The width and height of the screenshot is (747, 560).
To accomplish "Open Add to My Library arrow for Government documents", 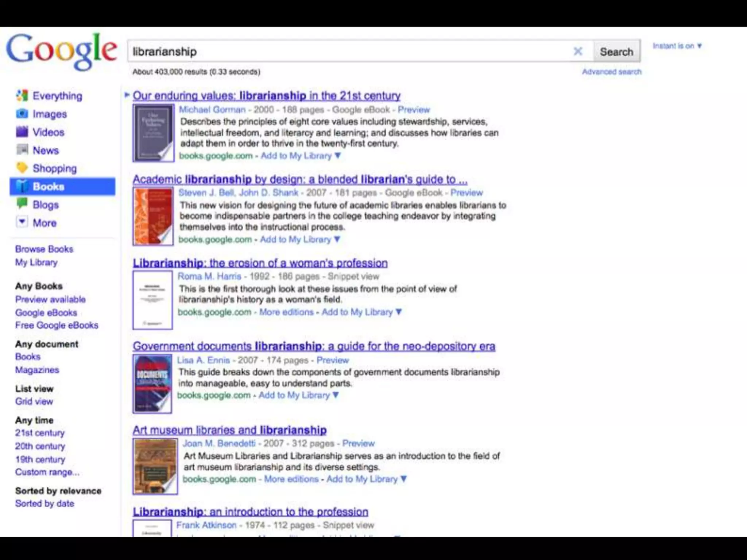I will click(x=336, y=395).
